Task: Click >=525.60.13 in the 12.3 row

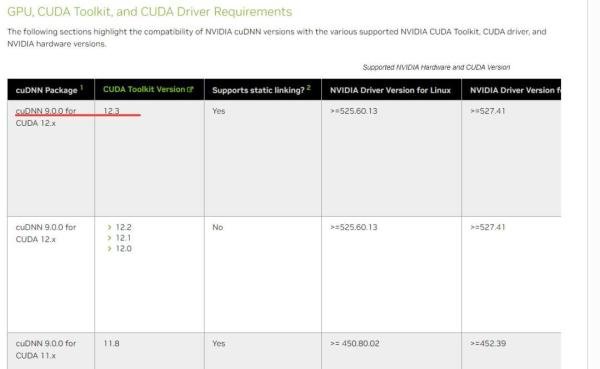Action: (x=354, y=111)
